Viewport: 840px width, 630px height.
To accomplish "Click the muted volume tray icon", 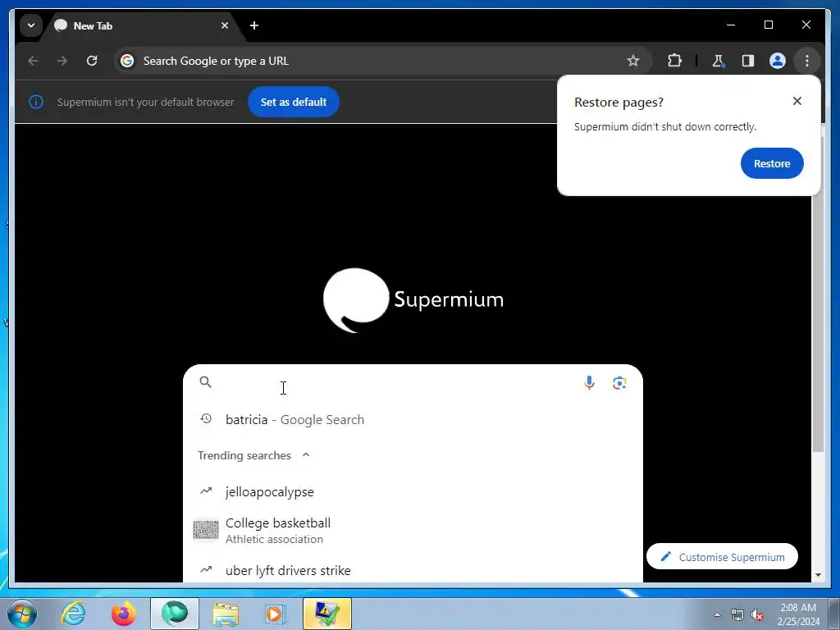I will (x=757, y=615).
